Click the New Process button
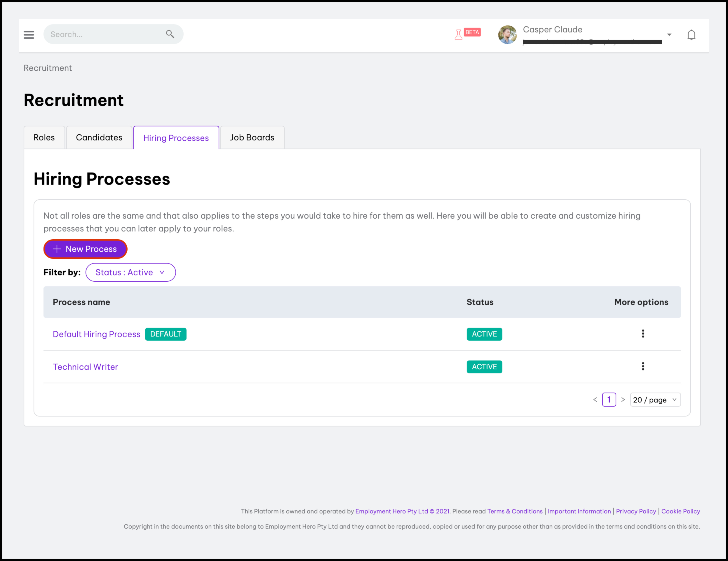728x561 pixels. (85, 249)
